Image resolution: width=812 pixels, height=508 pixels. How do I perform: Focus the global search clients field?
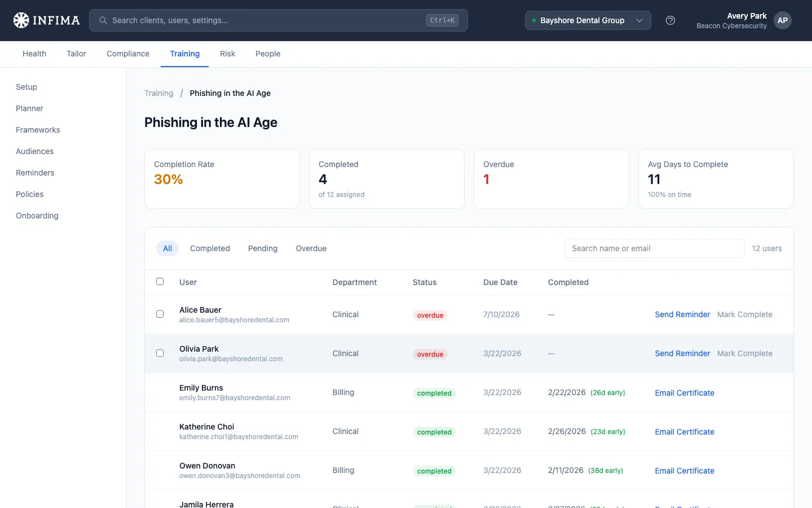pyautogui.click(x=279, y=20)
